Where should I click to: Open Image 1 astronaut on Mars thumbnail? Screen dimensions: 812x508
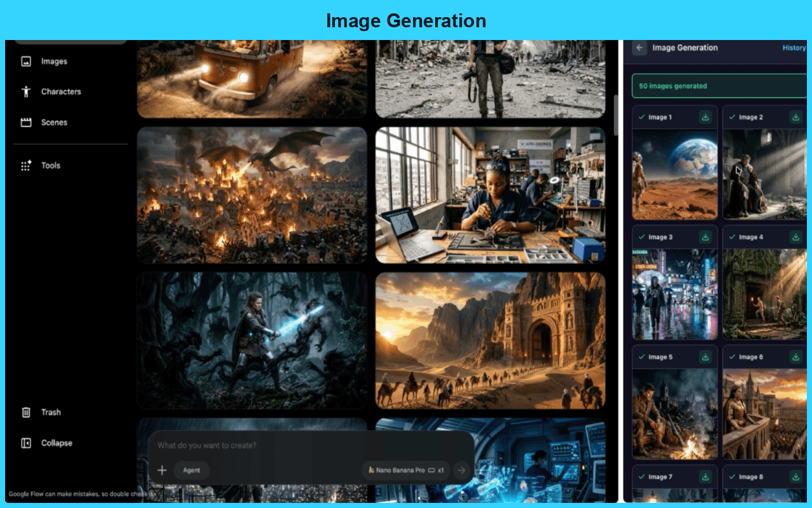(x=675, y=175)
